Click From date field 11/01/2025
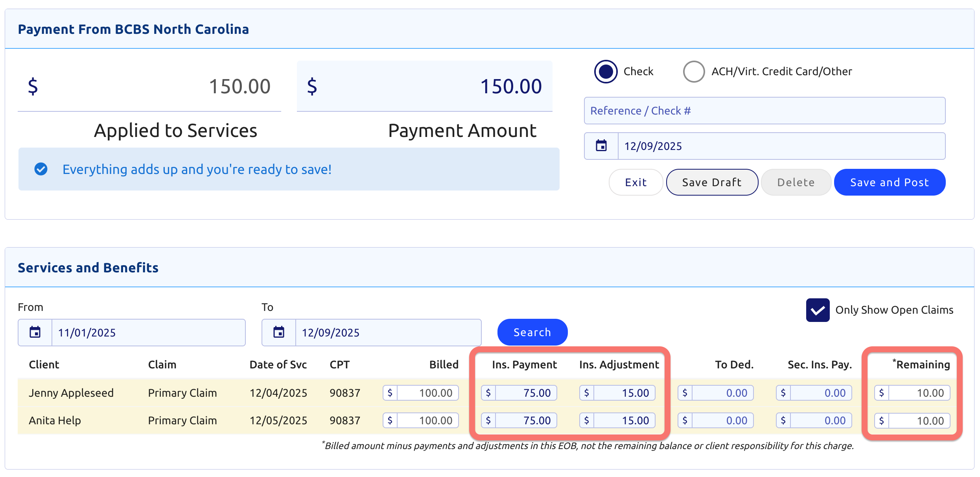 point(148,333)
